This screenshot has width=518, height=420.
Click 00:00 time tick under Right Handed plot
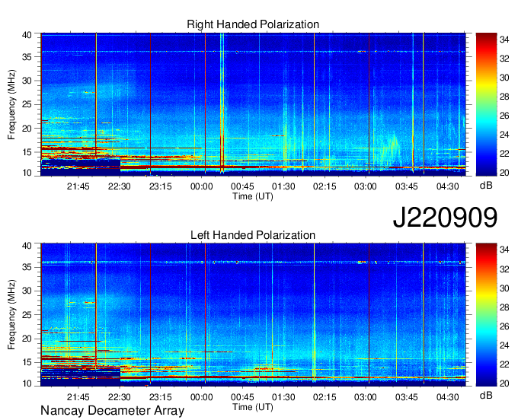[202, 186]
